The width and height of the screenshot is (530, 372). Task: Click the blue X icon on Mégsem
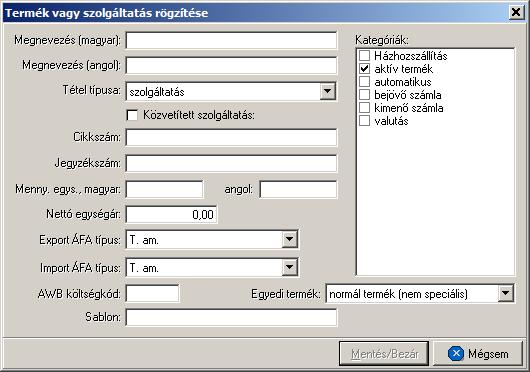tap(456, 354)
